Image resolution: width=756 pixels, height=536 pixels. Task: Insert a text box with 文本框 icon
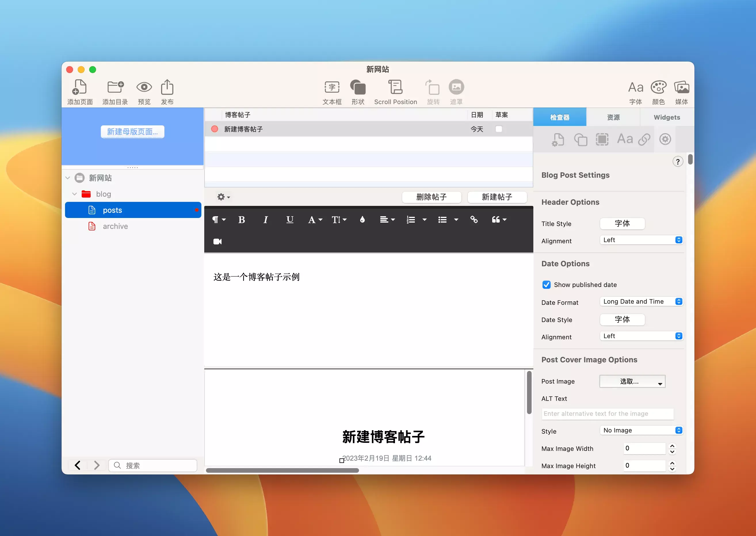click(332, 87)
